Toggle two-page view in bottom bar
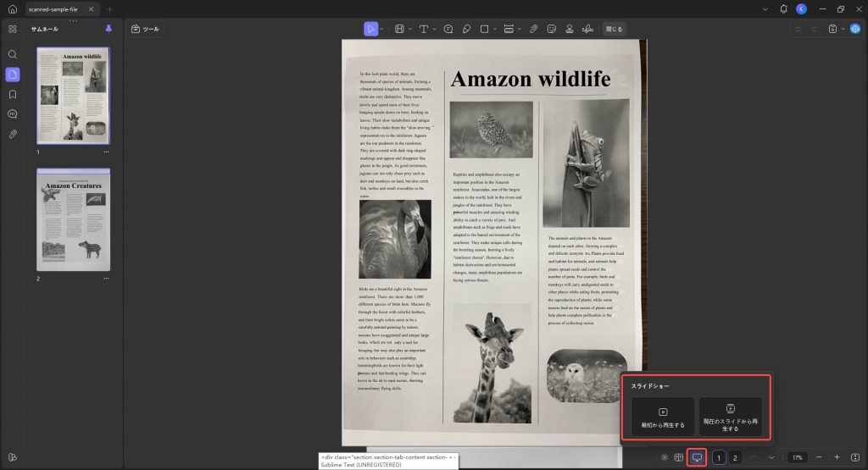Image resolution: width=868 pixels, height=470 pixels. coord(679,457)
